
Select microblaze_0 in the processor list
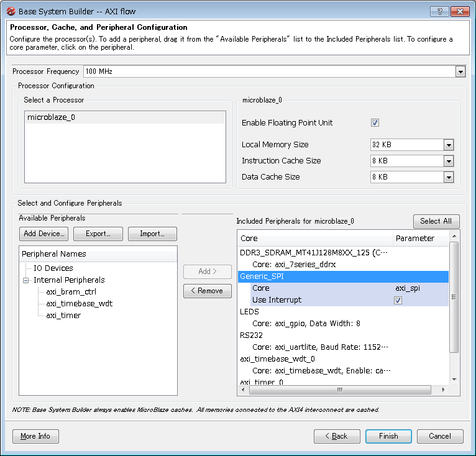click(51, 117)
